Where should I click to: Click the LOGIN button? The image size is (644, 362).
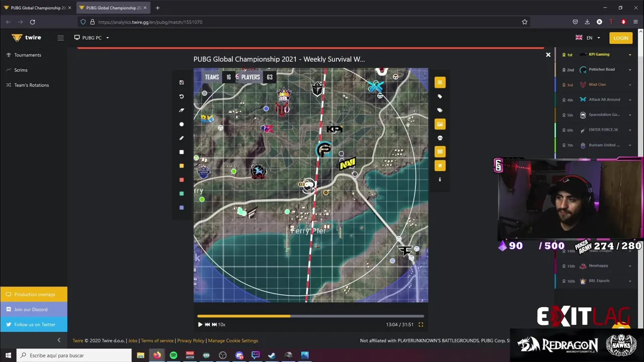coord(621,38)
